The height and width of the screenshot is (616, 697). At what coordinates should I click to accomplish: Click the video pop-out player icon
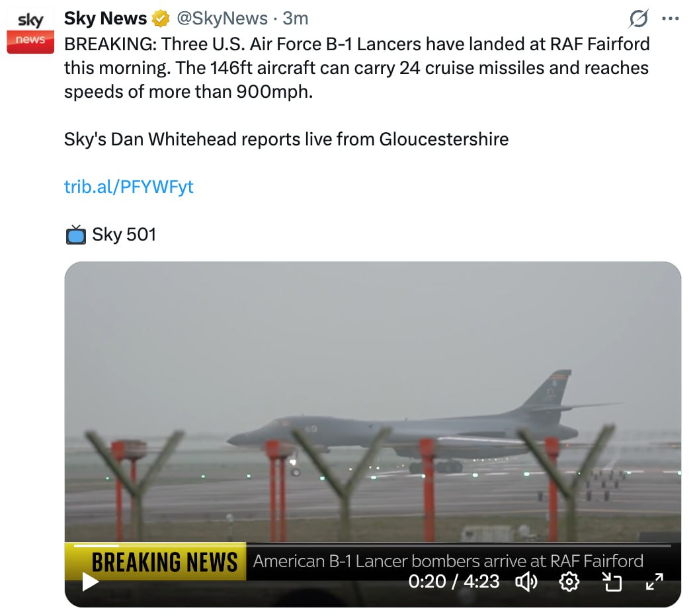point(612,582)
